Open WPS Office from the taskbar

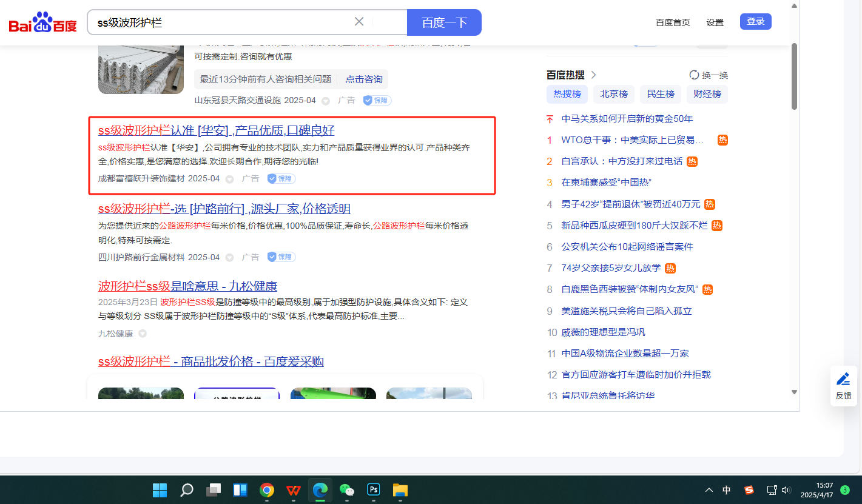click(293, 489)
